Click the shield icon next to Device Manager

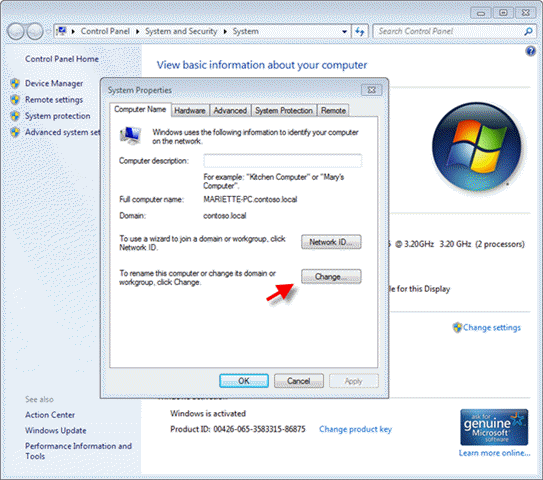(15, 83)
